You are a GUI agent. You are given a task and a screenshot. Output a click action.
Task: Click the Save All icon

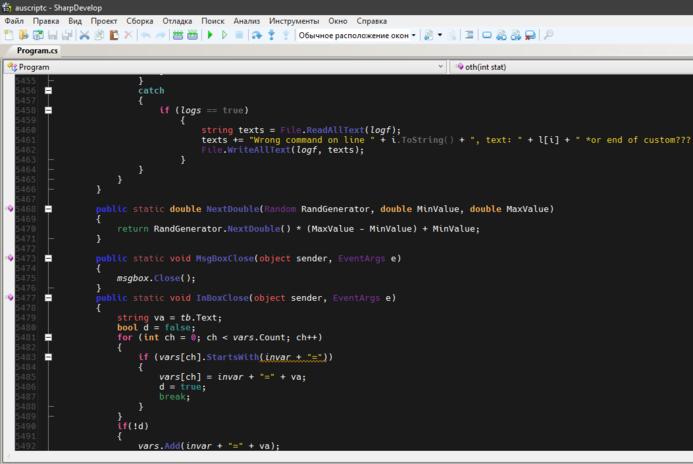(67, 35)
